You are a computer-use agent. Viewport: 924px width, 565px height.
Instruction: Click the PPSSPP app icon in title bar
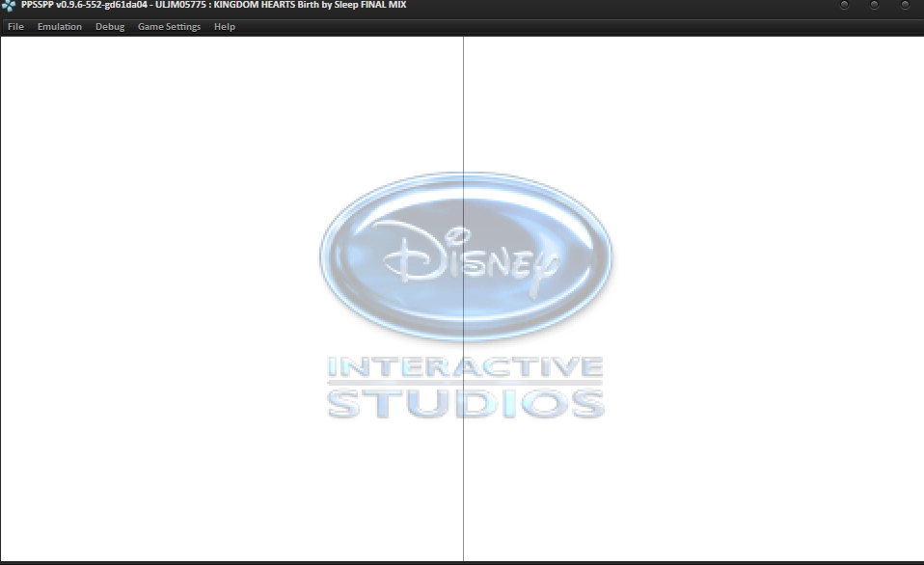click(9, 6)
